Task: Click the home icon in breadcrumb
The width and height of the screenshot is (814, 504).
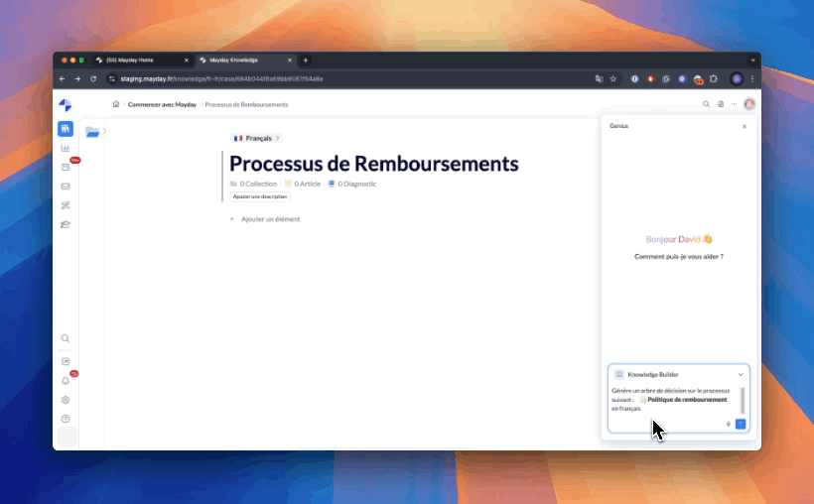Action: pos(116,104)
